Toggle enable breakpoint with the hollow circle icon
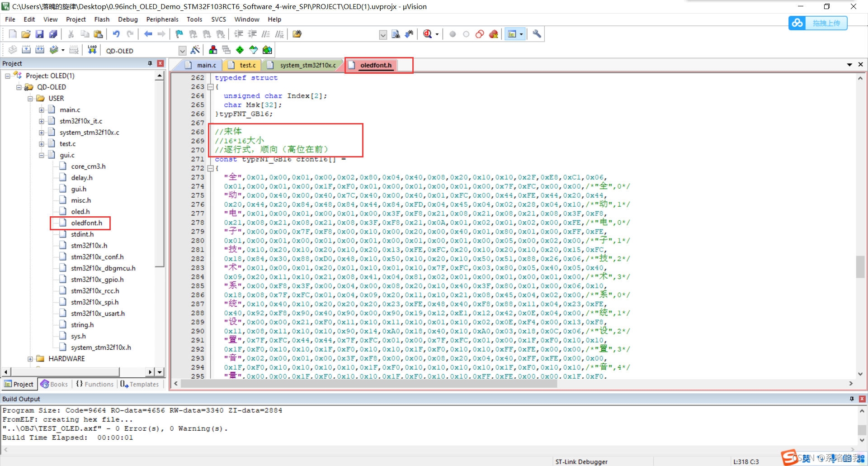This screenshot has width=868, height=466. click(x=466, y=34)
